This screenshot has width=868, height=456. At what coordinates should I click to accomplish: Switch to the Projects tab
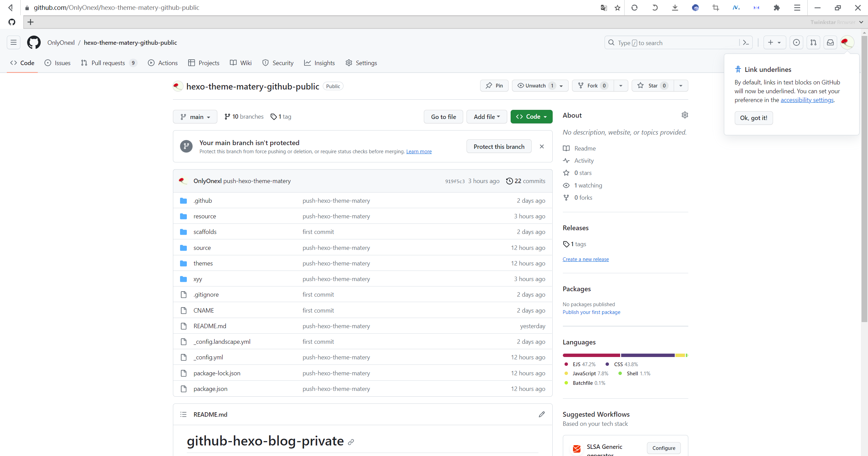[x=204, y=63]
